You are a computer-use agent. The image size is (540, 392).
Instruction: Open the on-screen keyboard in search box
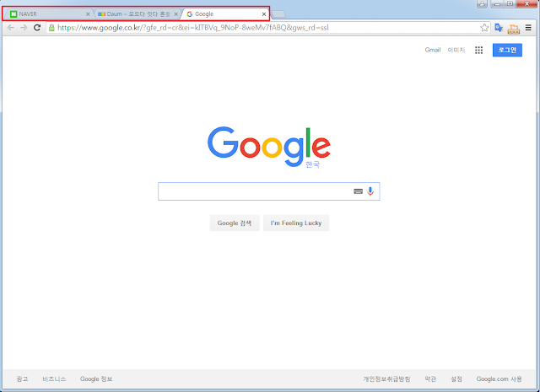click(x=358, y=191)
